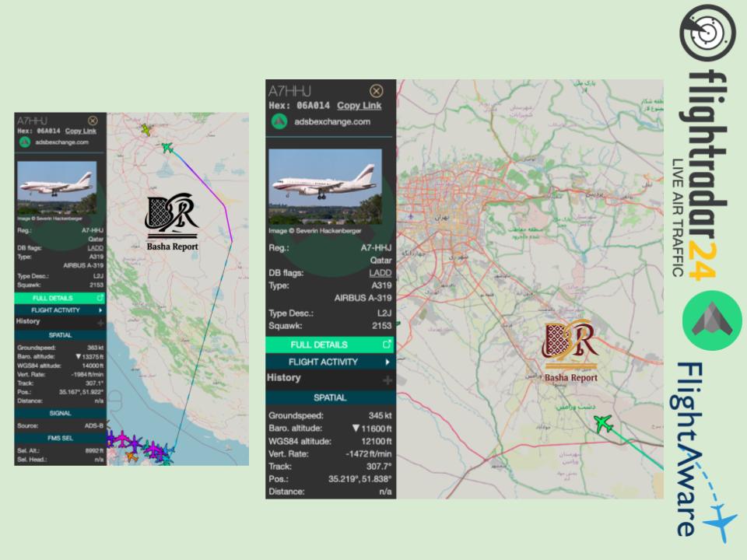
Task: Expand History with plus icon in smaller panel
Action: [100, 323]
